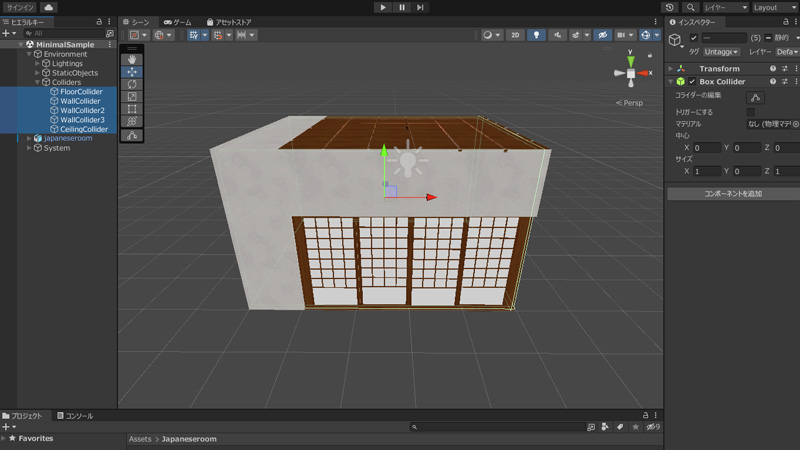Click the Edit Collider icon button in Inspector
The width and height of the screenshot is (800, 450).
click(756, 97)
